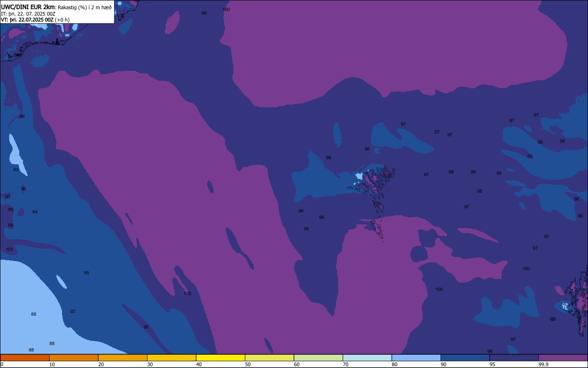Pick the dark indigo 95–99.9 legend swatch
The image size is (588, 368).
[514, 357]
